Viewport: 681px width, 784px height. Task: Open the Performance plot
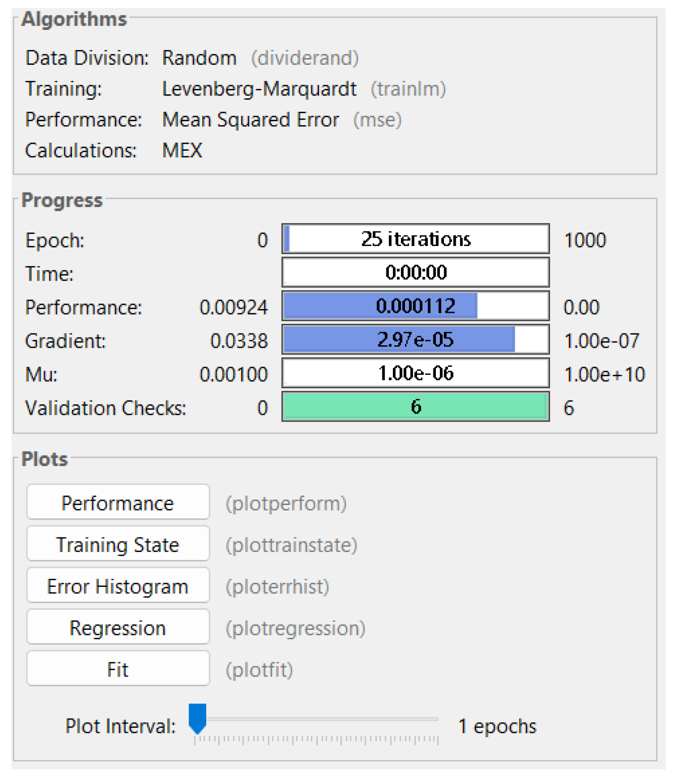[x=118, y=502]
